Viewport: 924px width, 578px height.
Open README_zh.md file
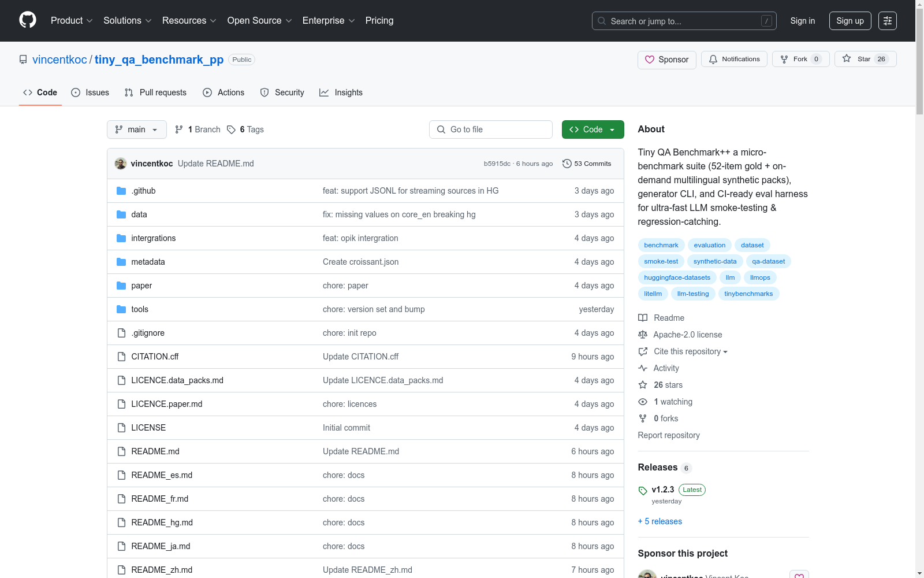pyautogui.click(x=162, y=570)
